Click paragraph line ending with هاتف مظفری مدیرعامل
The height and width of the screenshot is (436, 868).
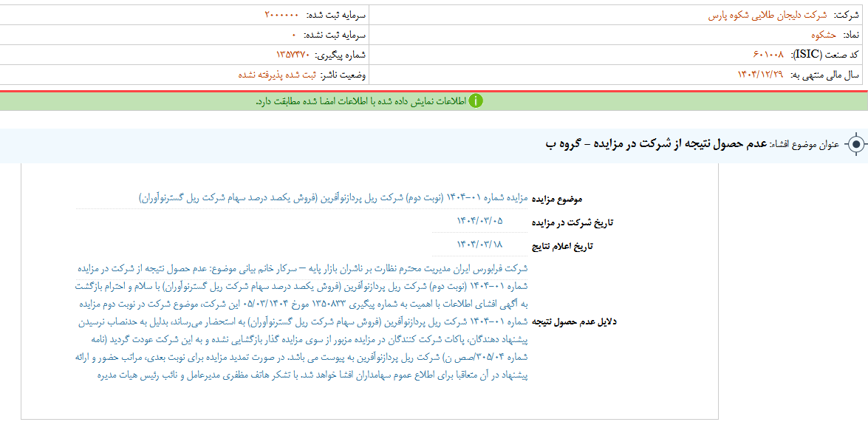click(312, 375)
